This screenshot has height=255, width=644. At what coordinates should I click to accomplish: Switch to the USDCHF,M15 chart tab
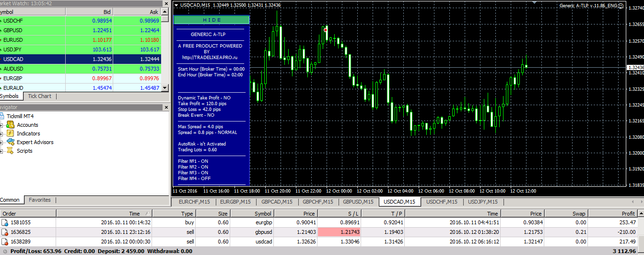[442, 202]
